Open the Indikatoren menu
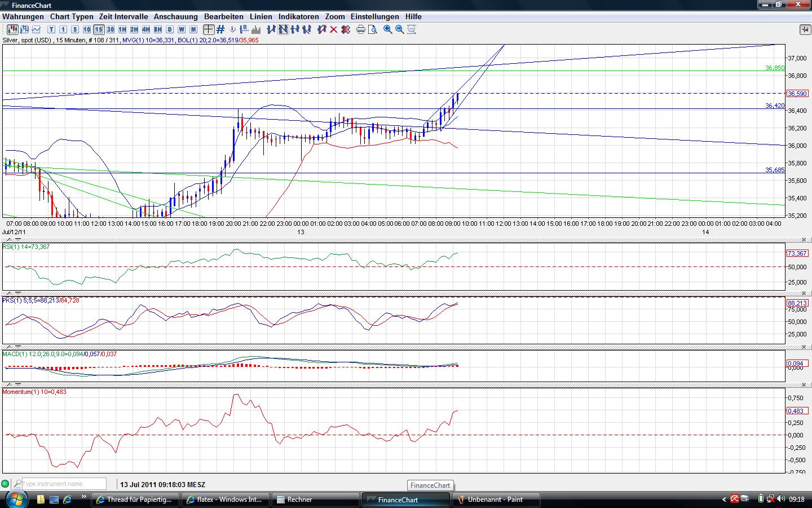 click(298, 16)
